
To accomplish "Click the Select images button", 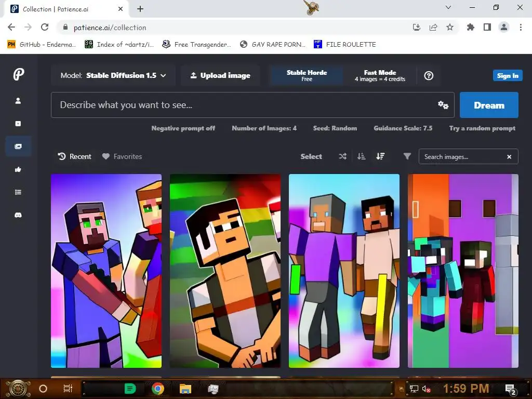I will click(x=311, y=156).
